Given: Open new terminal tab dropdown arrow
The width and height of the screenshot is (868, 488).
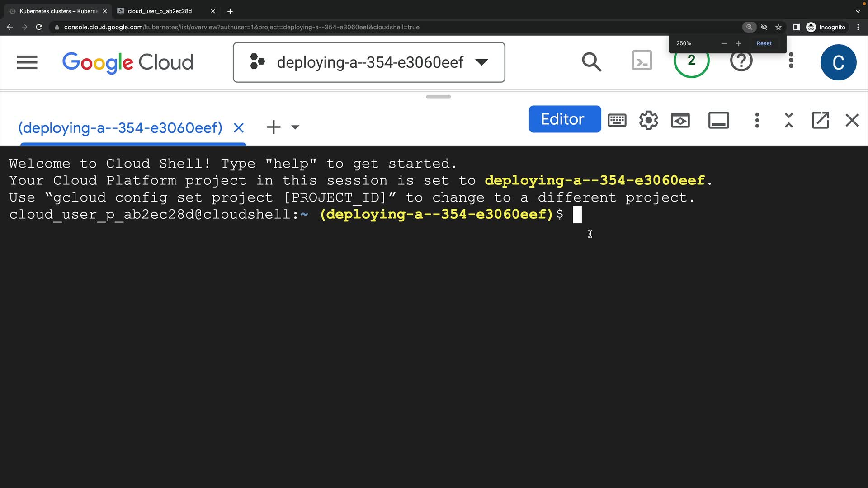Looking at the screenshot, I should 295,127.
